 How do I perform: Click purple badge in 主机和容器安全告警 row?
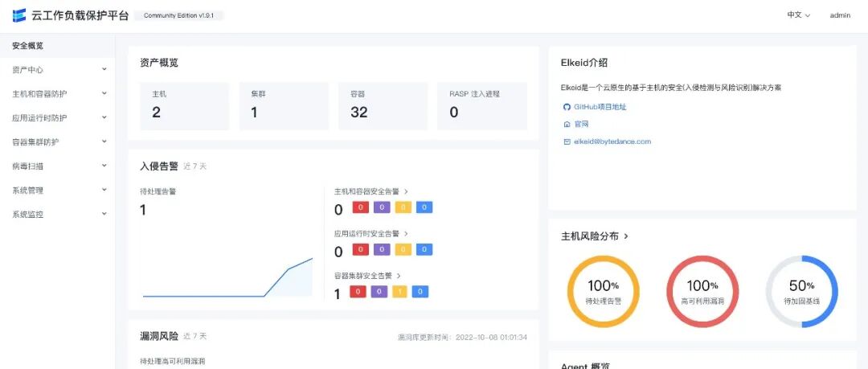[382, 207]
